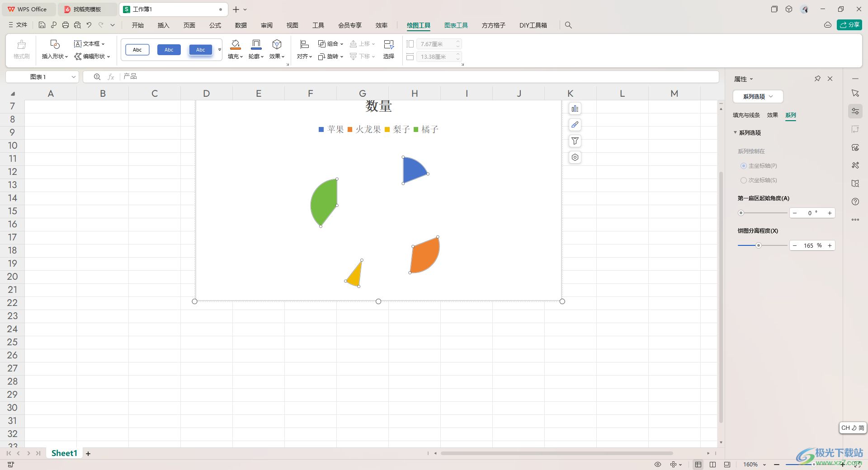Decrease first slice angle with minus stepper

coord(795,213)
